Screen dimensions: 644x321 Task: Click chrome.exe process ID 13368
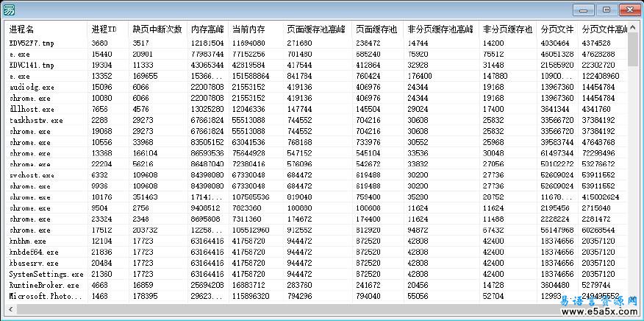(x=102, y=153)
